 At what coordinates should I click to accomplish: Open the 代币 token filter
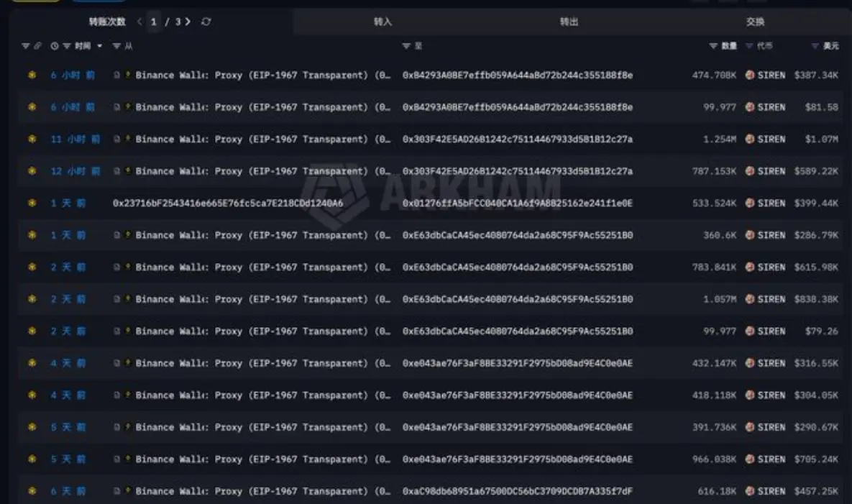[x=749, y=46]
